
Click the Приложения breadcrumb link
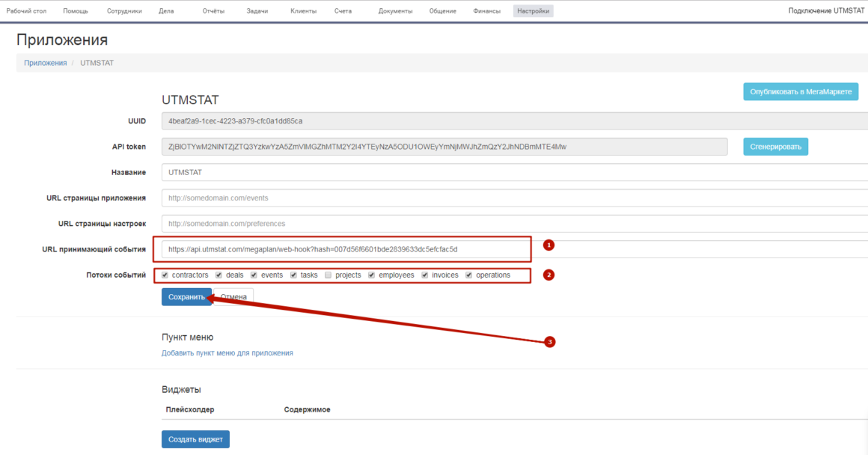[x=45, y=63]
